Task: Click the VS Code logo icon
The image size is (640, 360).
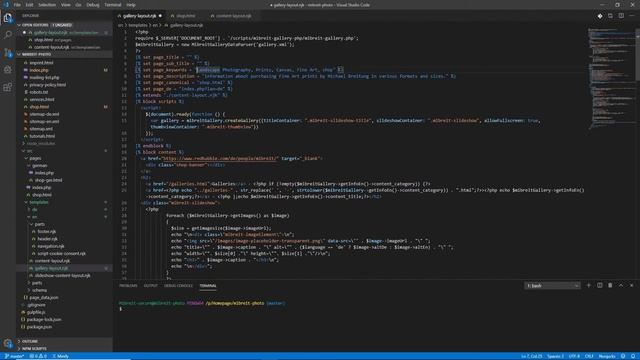Action: (x=6, y=5)
